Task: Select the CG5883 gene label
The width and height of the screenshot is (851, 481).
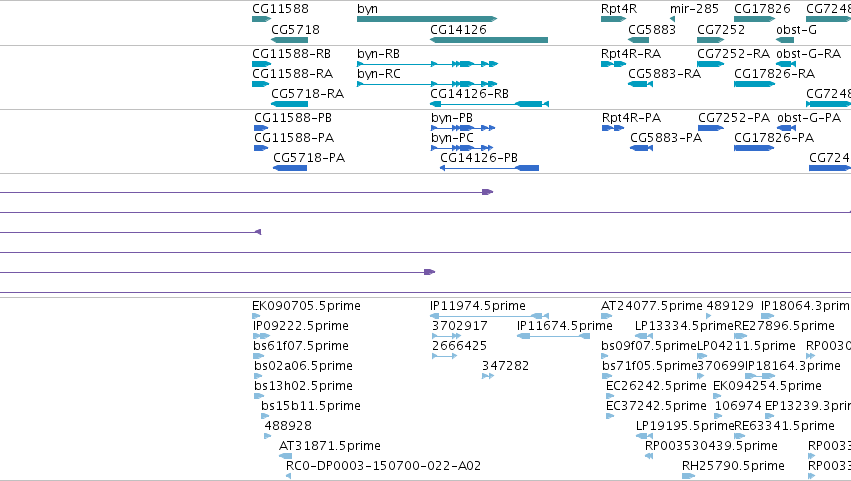Action: (x=652, y=29)
